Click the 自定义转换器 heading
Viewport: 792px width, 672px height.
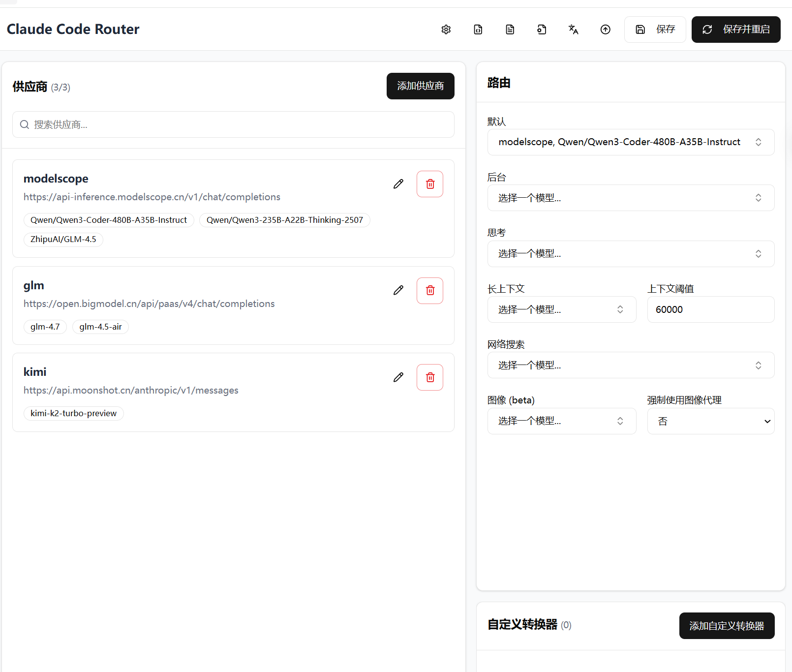pos(522,625)
